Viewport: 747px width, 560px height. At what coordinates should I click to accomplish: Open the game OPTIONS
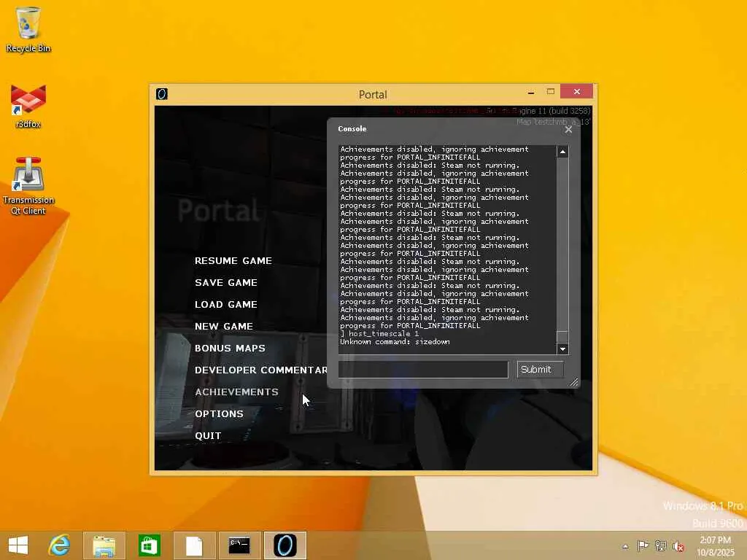[219, 414]
